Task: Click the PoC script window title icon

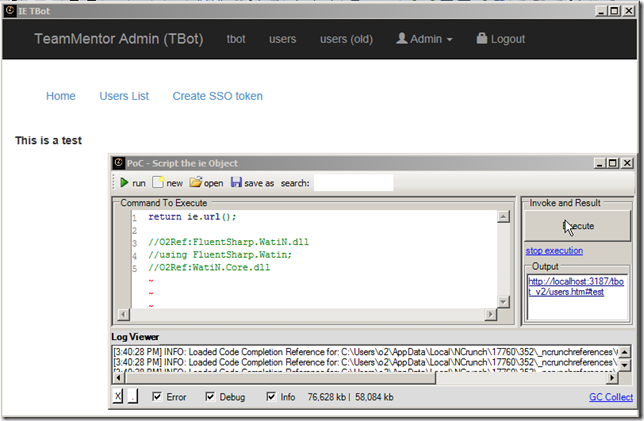Action: (118, 163)
